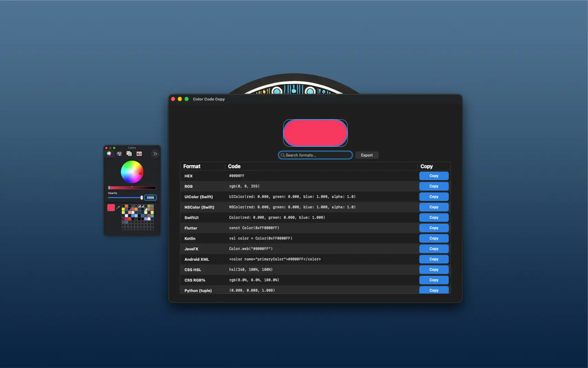Click the color wheel in Colors panel
This screenshot has width=588, height=368.
[x=132, y=172]
